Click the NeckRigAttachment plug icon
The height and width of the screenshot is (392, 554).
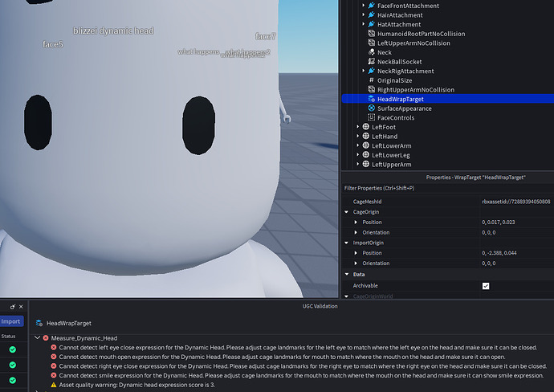pyautogui.click(x=371, y=71)
